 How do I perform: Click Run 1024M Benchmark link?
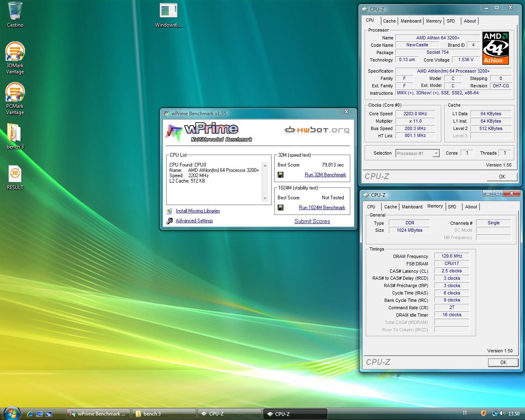322,208
